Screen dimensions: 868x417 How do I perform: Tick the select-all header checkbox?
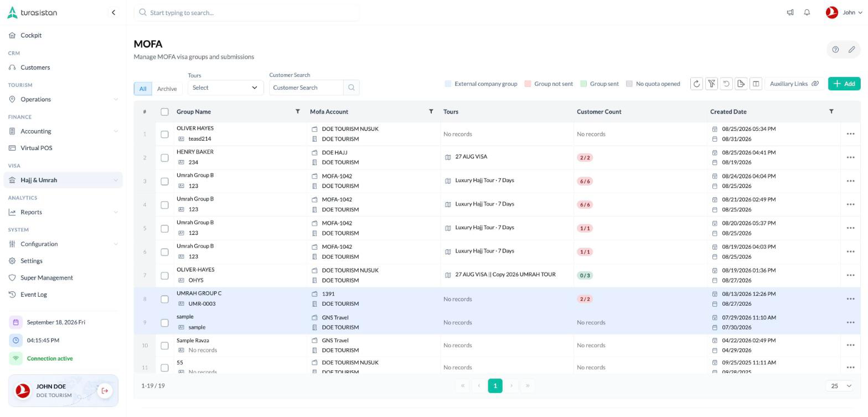click(164, 112)
